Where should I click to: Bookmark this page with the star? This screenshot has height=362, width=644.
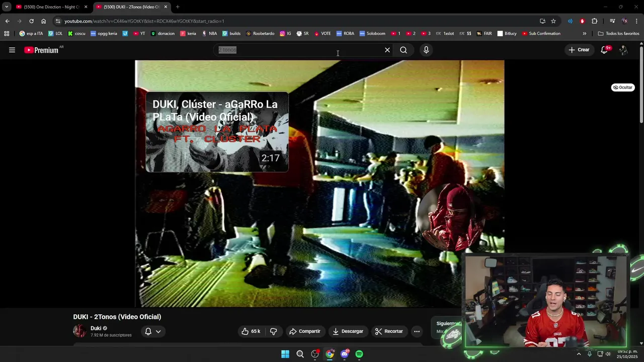click(x=553, y=21)
